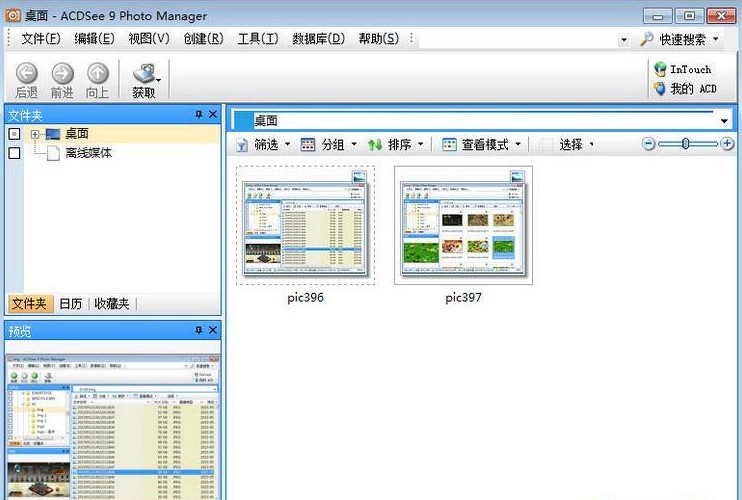Click the 桌面 path text field
The image size is (742, 500).
(476, 121)
